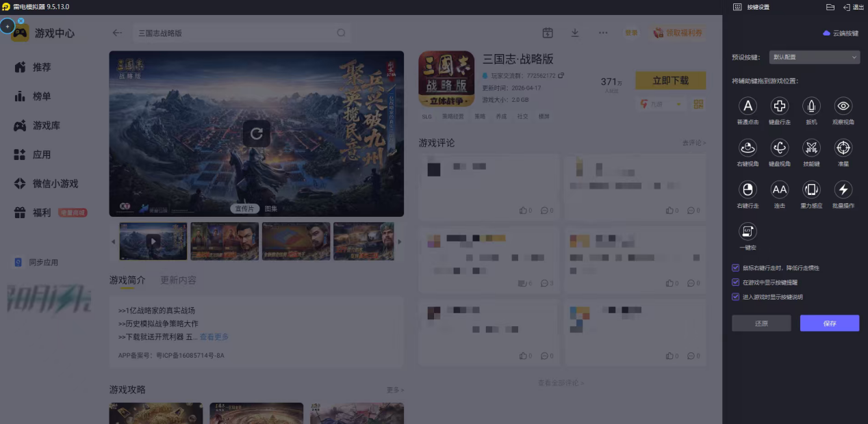Select the 批量操作 lightning icon
The width and height of the screenshot is (868, 424).
843,189
